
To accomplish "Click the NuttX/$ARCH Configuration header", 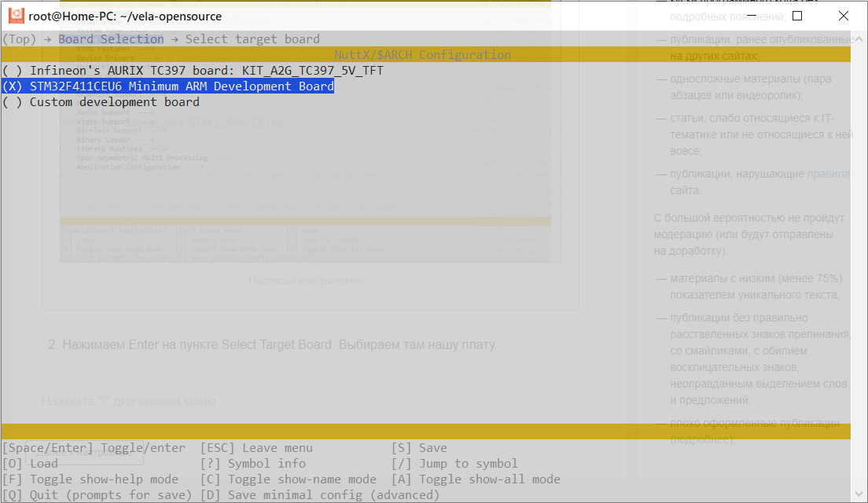I will [422, 54].
